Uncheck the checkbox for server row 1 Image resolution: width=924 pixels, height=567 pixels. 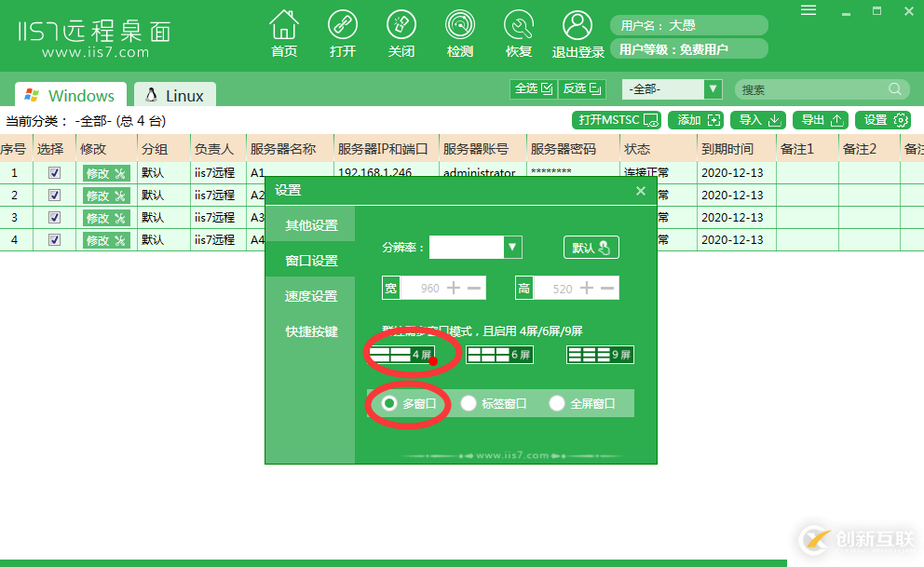tap(54, 172)
